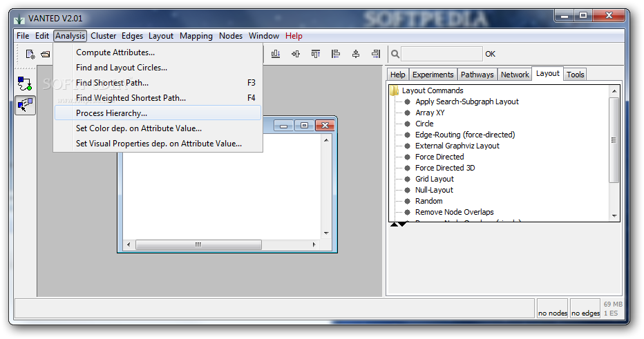Switch to the Help side tab
Image resolution: width=644 pixels, height=339 pixels.
397,75
